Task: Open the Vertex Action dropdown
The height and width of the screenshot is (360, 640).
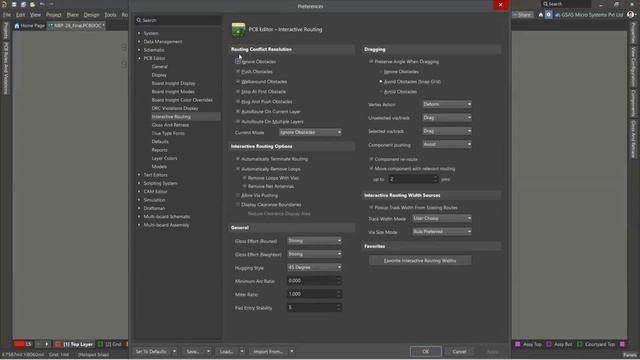Action: pyautogui.click(x=447, y=104)
